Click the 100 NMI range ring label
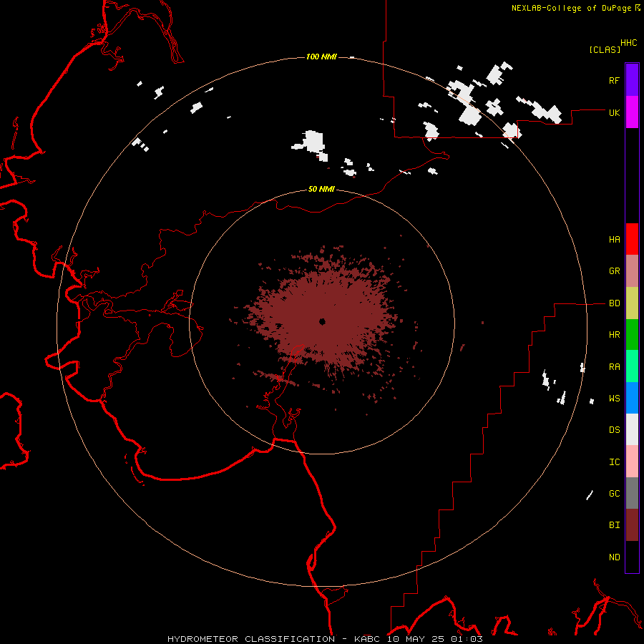Image resolution: width=644 pixels, height=644 pixels. pos(321,57)
